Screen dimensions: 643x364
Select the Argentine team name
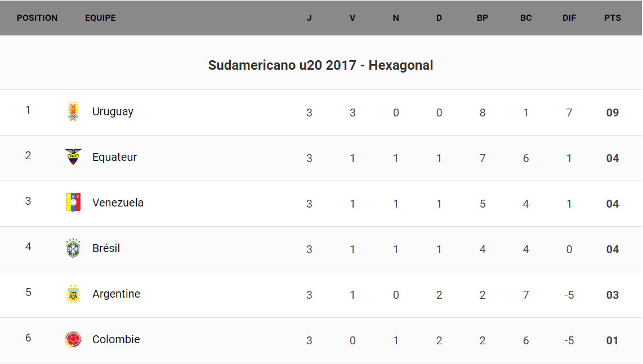[x=116, y=294]
